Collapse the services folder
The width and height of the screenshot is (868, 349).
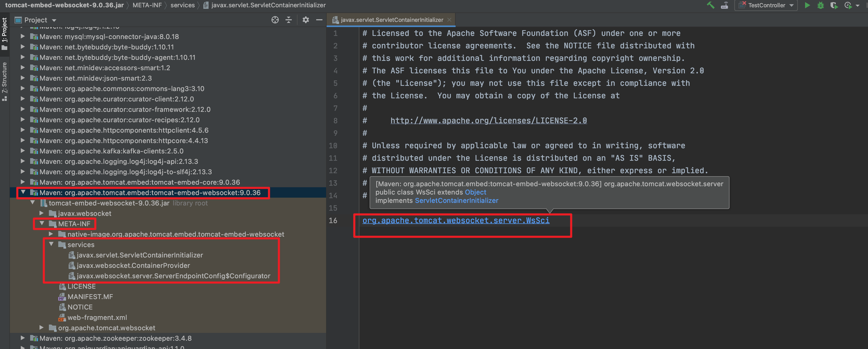point(51,244)
